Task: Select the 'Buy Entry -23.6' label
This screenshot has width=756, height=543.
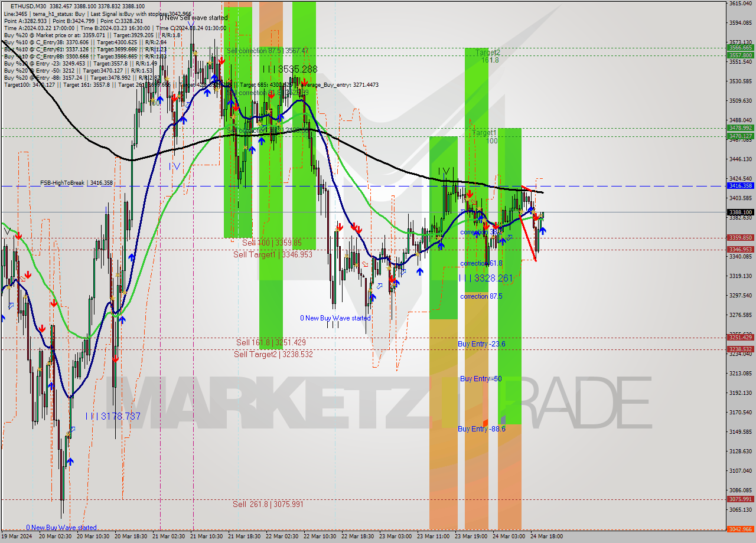Action: click(481, 344)
